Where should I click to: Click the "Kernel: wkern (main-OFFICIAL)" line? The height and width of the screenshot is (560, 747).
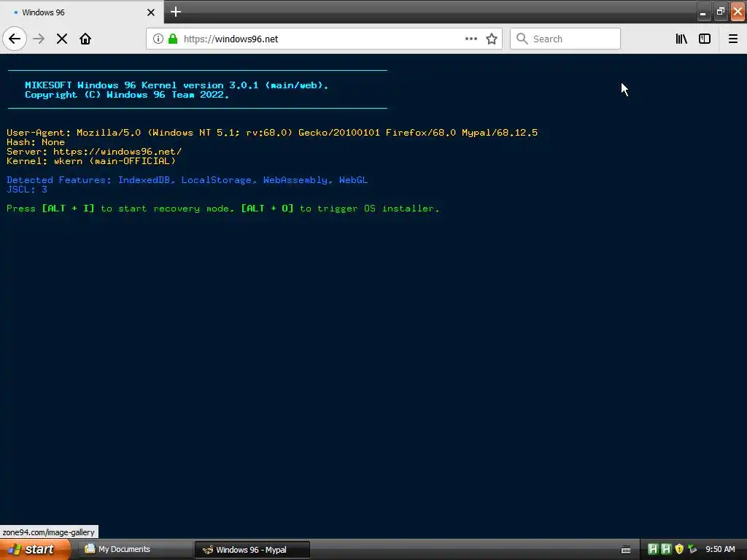(91, 161)
